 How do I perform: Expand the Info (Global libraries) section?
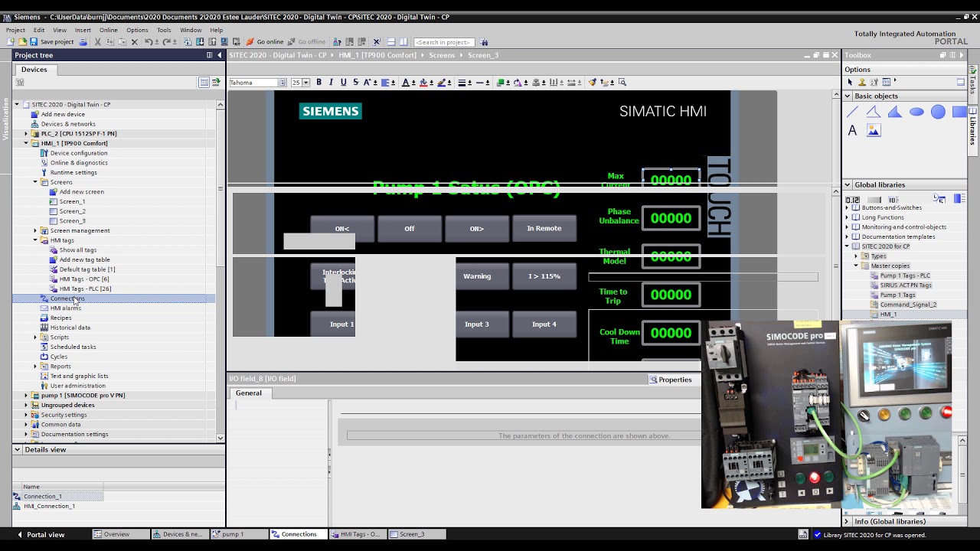tap(848, 522)
